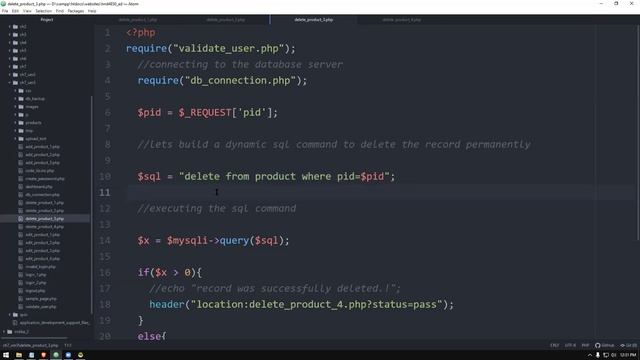The height and width of the screenshot is (360, 640).
Task: Select the active delete_product_3.php editor tab
Action: click(x=313, y=20)
